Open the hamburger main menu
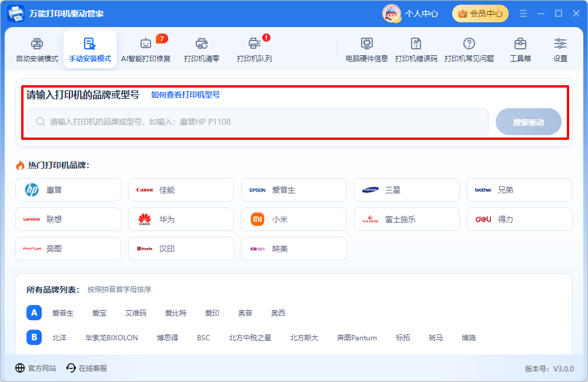The height and width of the screenshot is (382, 588). [x=523, y=14]
